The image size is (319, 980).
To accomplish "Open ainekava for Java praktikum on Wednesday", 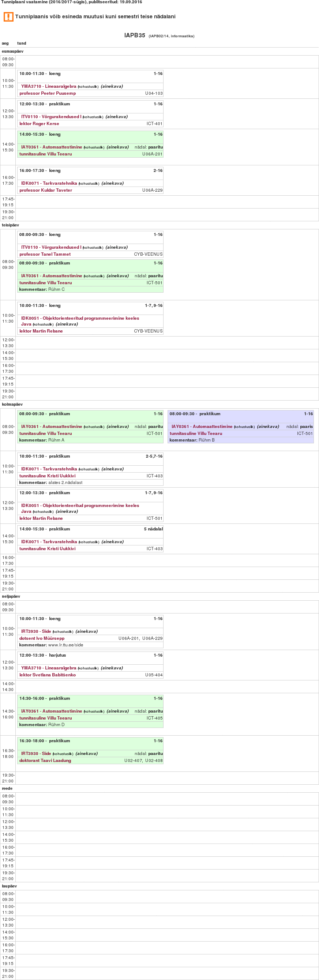I will 67,511.
